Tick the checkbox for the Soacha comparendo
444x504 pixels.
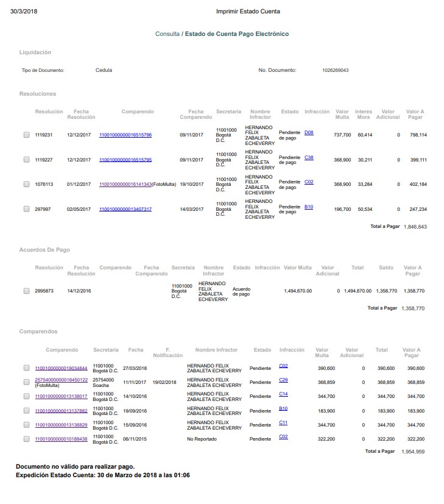[x=26, y=382]
